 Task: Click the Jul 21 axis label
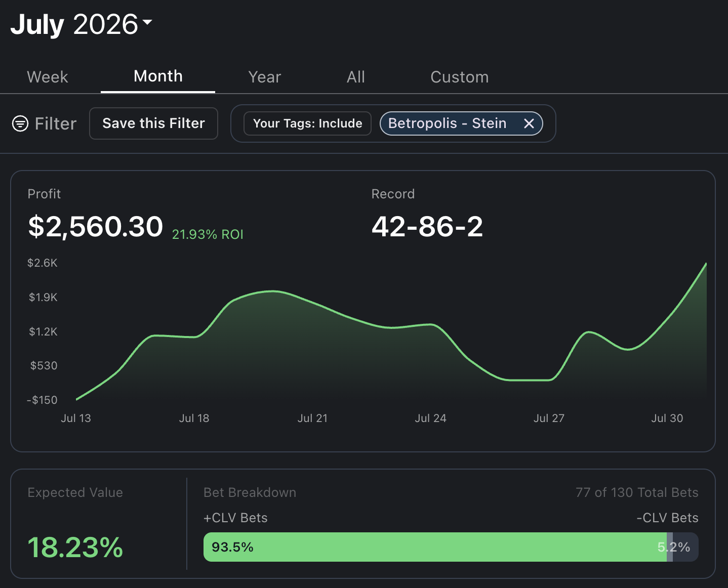pos(313,418)
